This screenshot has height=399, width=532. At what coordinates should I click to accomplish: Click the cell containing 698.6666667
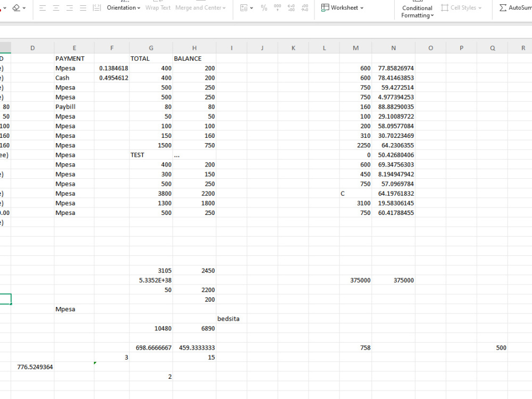pos(151,347)
